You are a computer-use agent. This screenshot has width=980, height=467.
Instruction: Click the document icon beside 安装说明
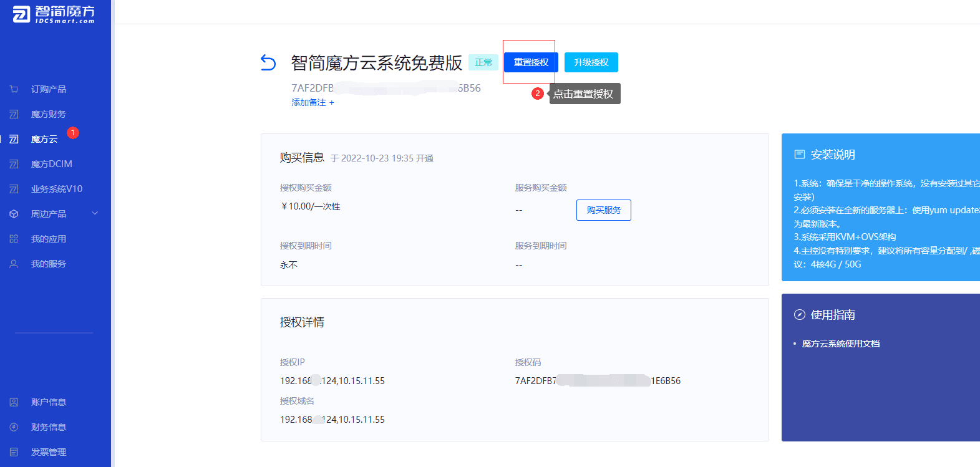(799, 154)
